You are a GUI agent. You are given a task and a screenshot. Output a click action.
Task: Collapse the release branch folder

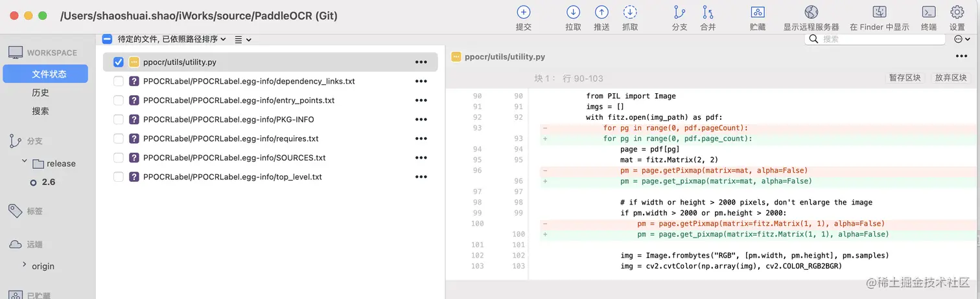[x=25, y=161]
